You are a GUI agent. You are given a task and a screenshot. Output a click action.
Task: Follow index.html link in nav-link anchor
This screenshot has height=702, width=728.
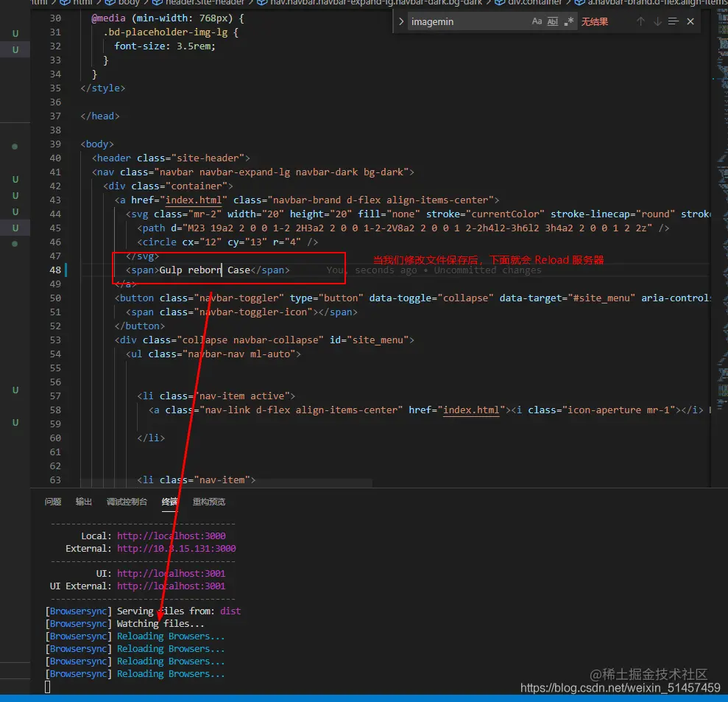point(471,410)
